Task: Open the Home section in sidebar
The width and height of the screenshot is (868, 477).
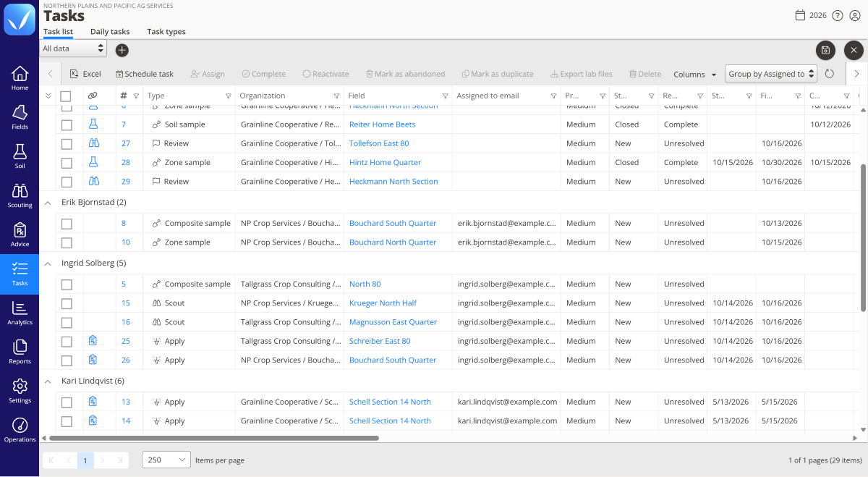Action: pyautogui.click(x=20, y=78)
